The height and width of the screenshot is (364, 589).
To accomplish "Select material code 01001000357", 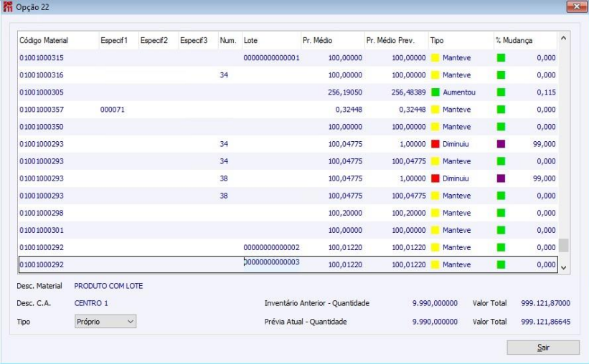I will [42, 110].
